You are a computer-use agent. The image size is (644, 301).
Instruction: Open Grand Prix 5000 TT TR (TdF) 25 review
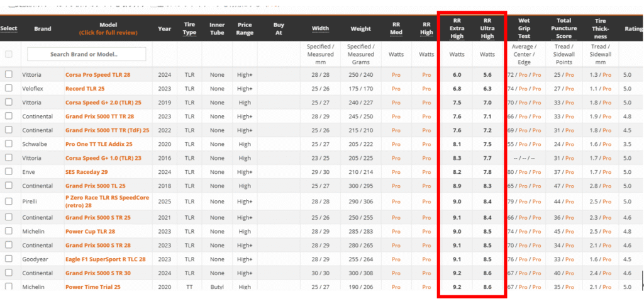tap(107, 130)
